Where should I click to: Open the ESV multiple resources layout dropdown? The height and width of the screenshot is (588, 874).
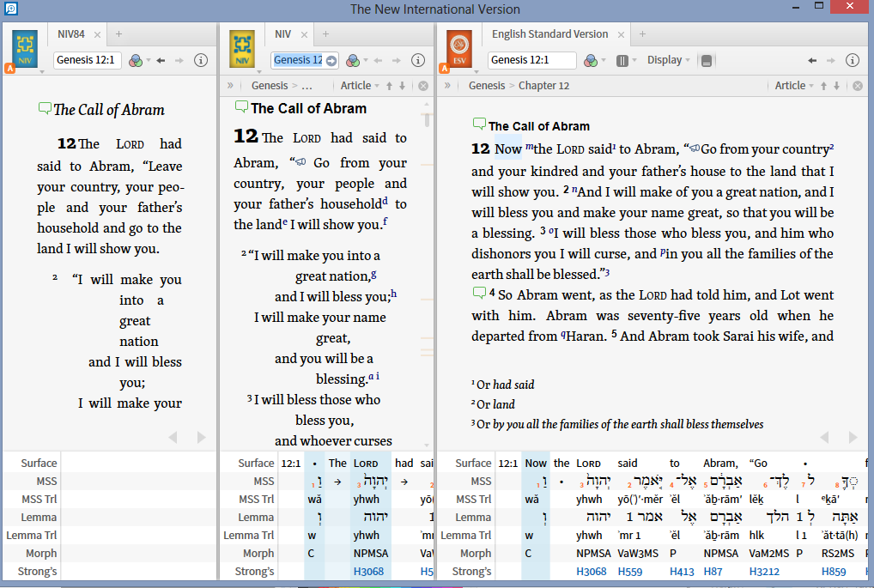click(x=624, y=60)
